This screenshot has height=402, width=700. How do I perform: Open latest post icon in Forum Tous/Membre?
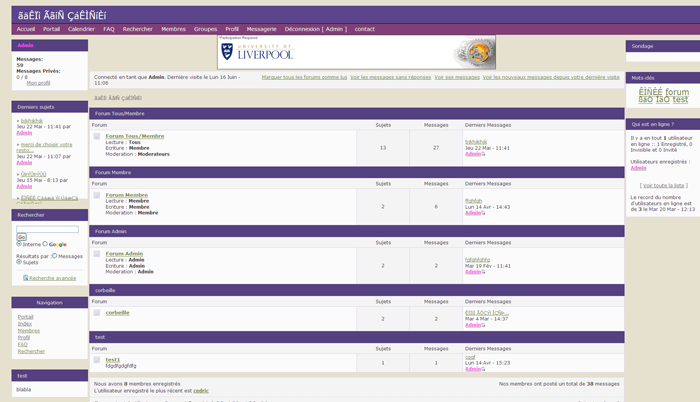coord(483,154)
